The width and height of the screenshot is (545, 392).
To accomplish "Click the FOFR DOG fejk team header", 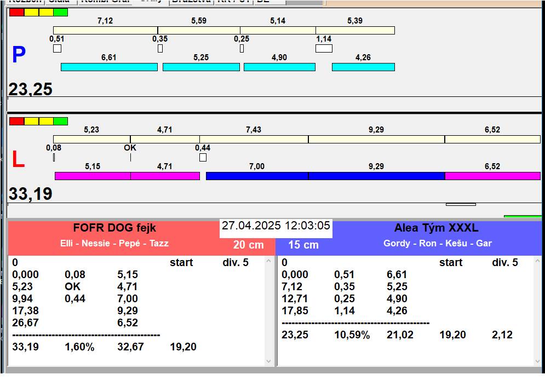I will [114, 228].
